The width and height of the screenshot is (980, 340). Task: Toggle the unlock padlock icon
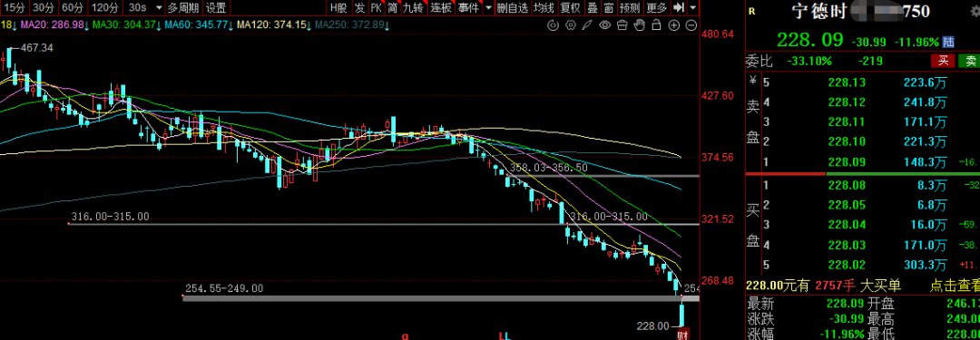point(656,25)
